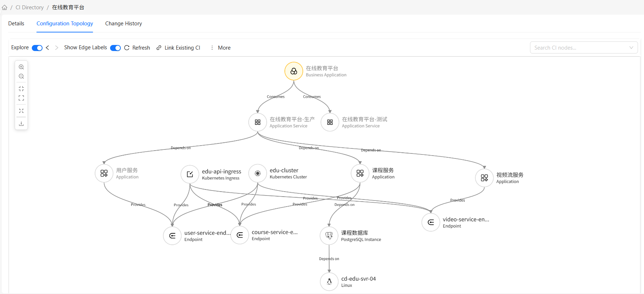Go back with left chevron arrow

pyautogui.click(x=48, y=47)
